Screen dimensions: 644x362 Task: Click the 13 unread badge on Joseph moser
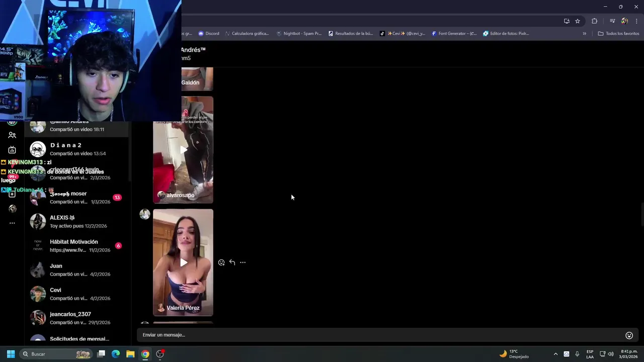pos(117,198)
